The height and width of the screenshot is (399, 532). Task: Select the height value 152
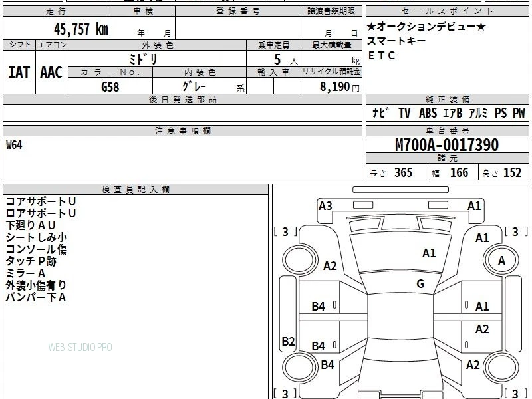tap(512, 172)
